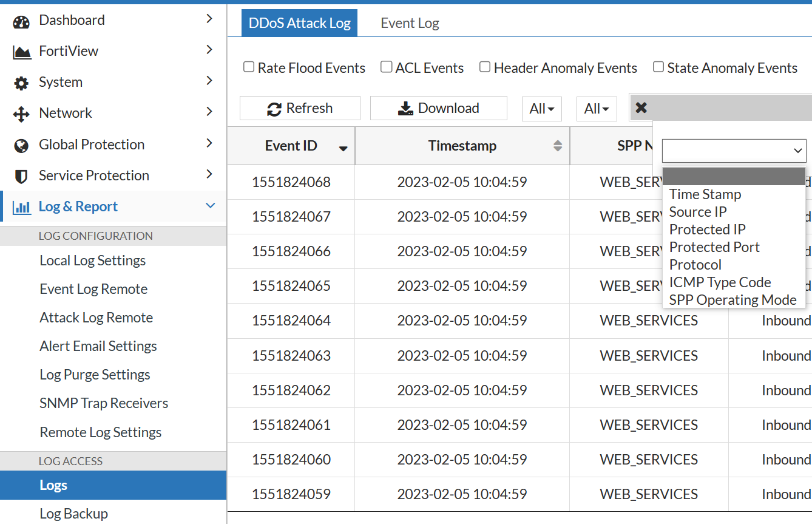Open the first All dropdown
Viewport: 812px width, 524px height.
pyautogui.click(x=541, y=108)
